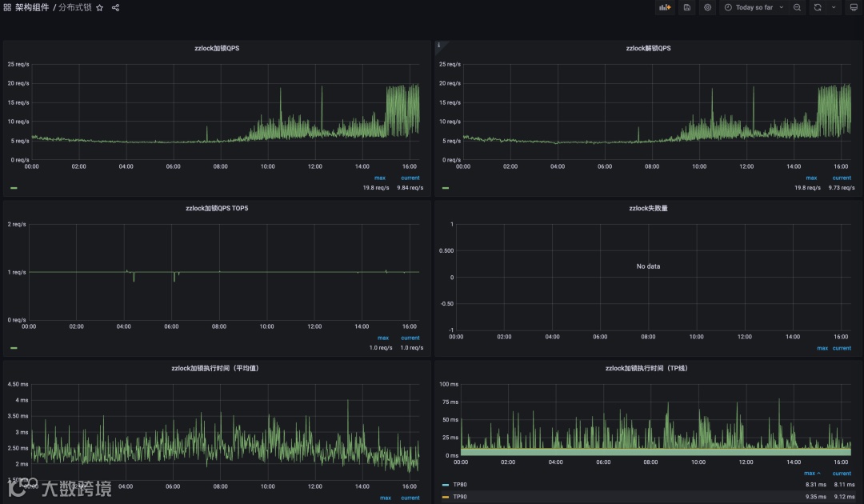Sort TP线 panel legend by max

pyautogui.click(x=812, y=473)
